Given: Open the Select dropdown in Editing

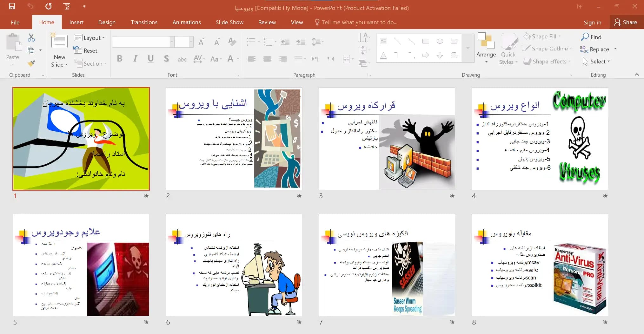Looking at the screenshot, I should 596,61.
